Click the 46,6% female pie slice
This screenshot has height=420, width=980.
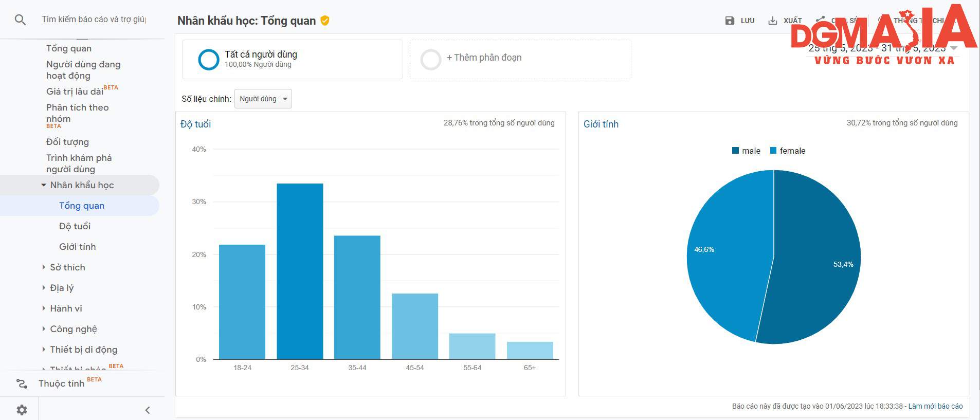tap(730, 257)
